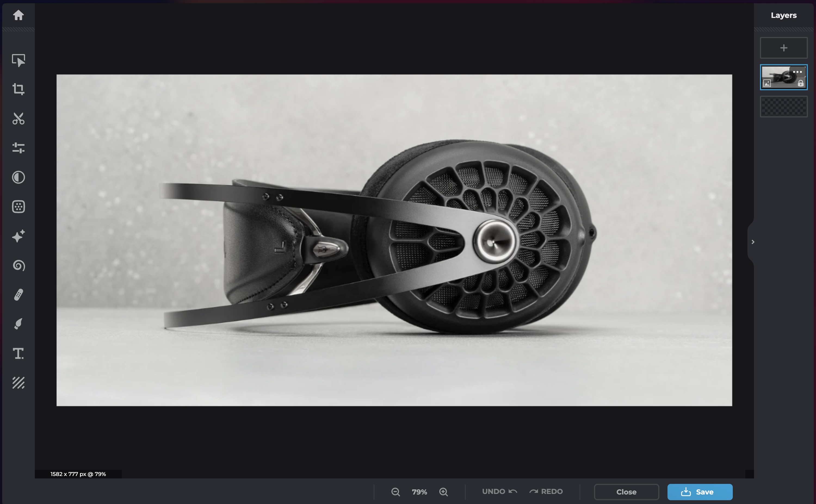
Task: Click the zoom out magnifier
Action: tap(395, 492)
